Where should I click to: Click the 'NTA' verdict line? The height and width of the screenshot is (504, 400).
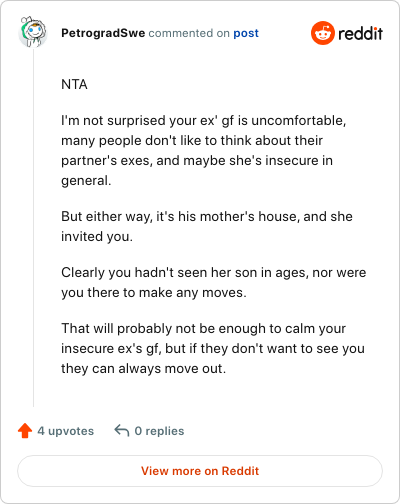pos(74,84)
